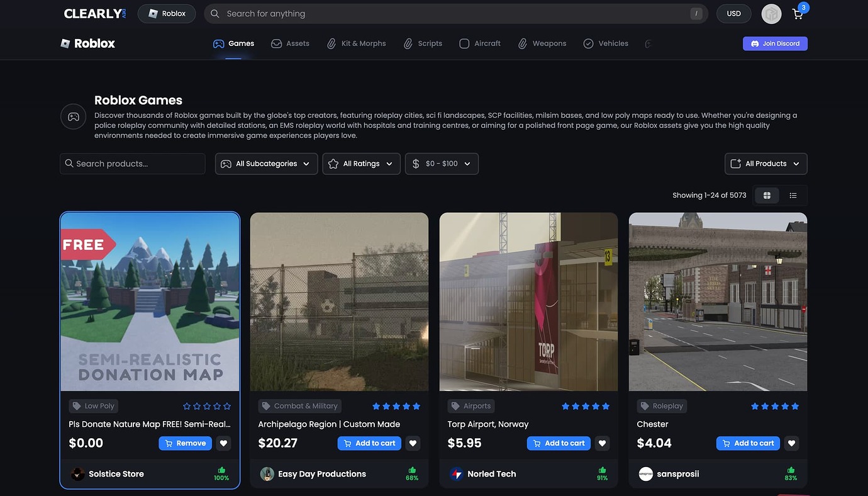
Task: Click the Join Discord button
Action: click(x=775, y=43)
